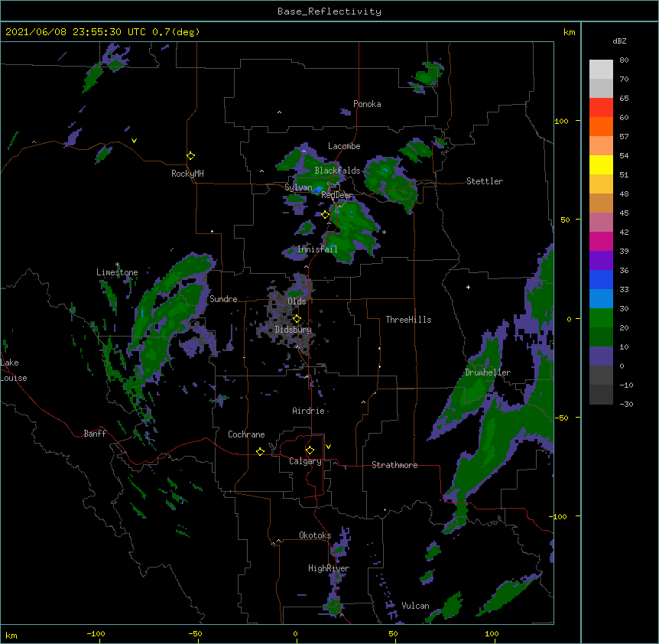Image resolution: width=659 pixels, height=644 pixels.
Task: Click the Lake Louise label
Action: pos(13,370)
